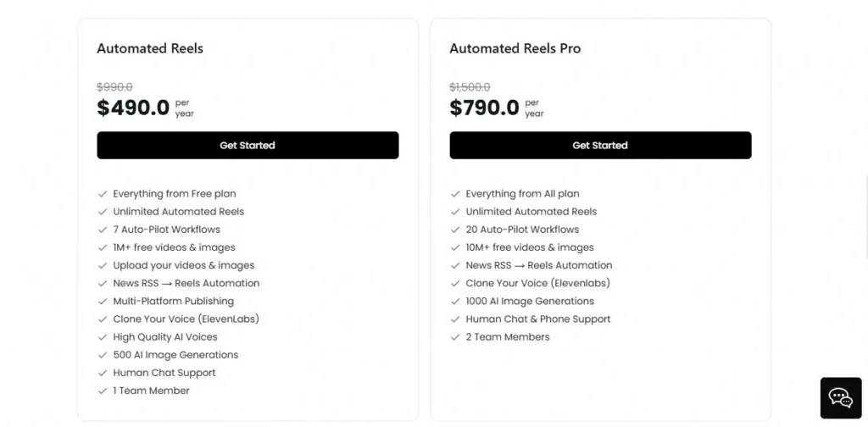Click Get Started for Automated Reels Pro
This screenshot has height=427, width=868.
pos(600,145)
